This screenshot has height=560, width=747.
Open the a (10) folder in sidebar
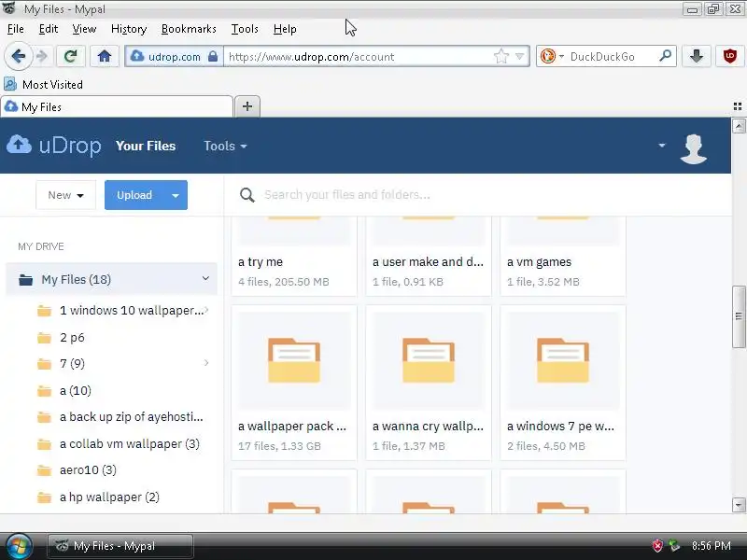pos(76,390)
